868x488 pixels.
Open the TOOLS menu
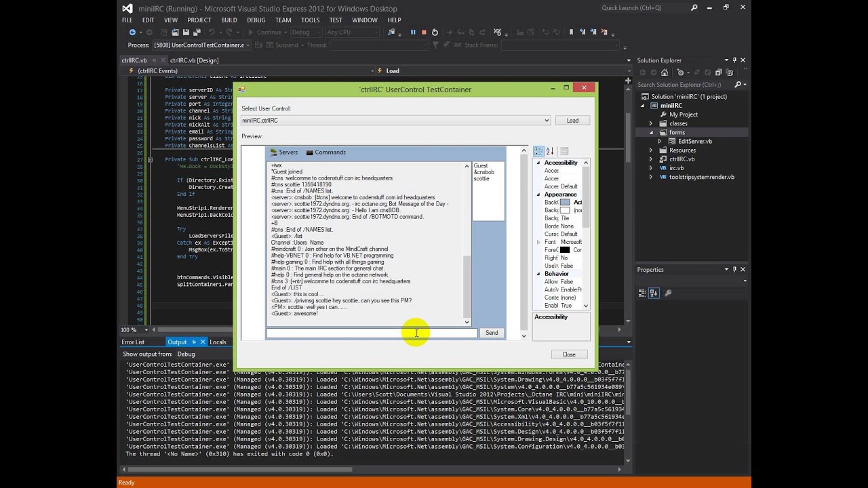310,20
